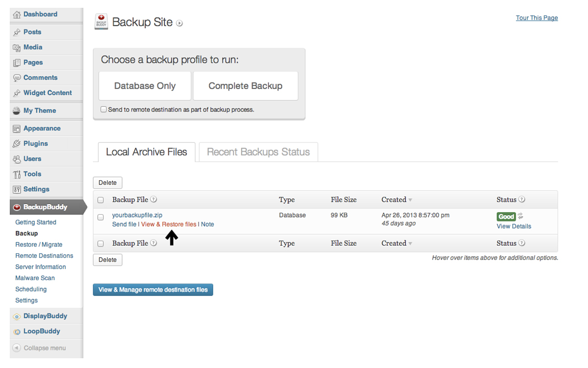Follow the View & Restore files link
This screenshot has width=588, height=368.
[x=169, y=224]
